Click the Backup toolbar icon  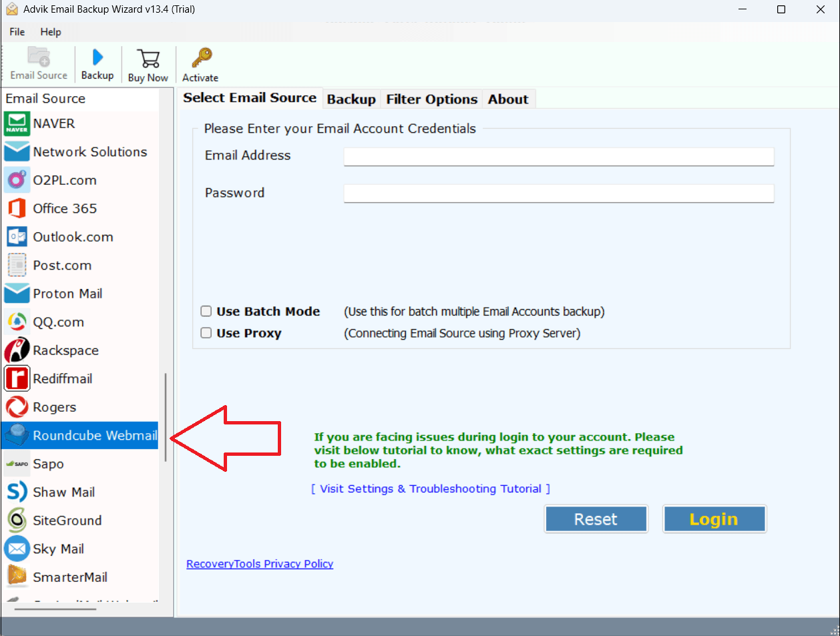(97, 57)
